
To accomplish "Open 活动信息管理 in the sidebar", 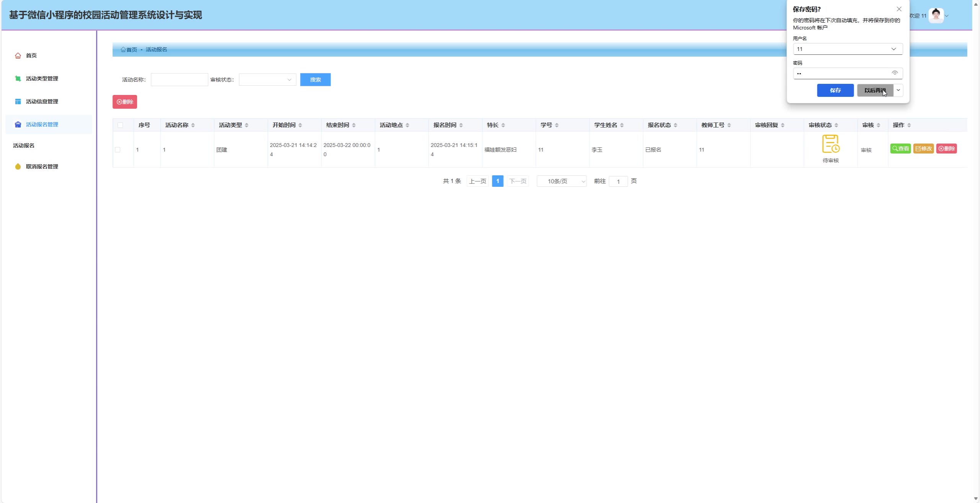I will pos(42,101).
